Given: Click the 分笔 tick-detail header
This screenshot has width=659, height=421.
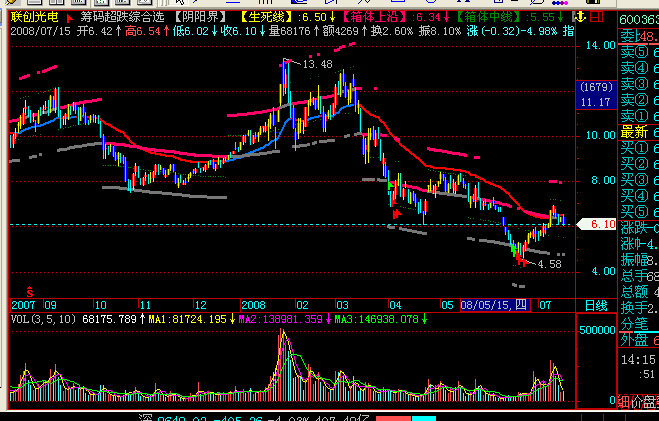Looking at the screenshot, I should point(634,324).
